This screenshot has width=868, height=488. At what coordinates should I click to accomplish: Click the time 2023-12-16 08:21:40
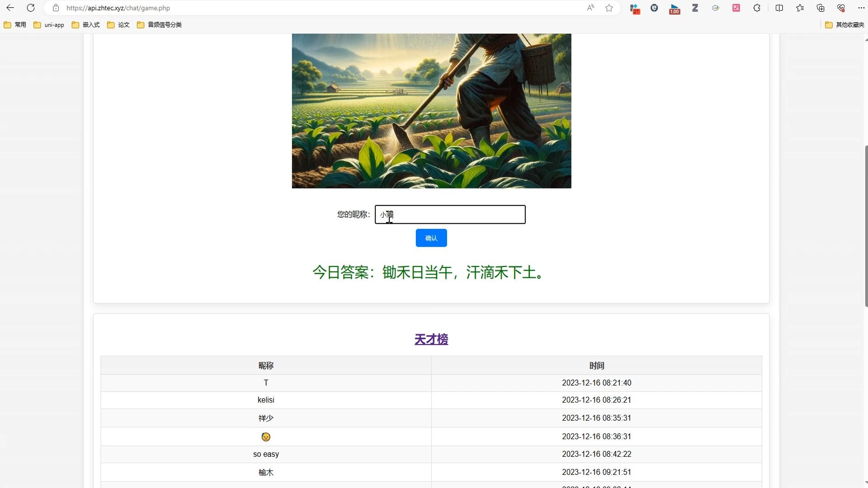click(597, 383)
